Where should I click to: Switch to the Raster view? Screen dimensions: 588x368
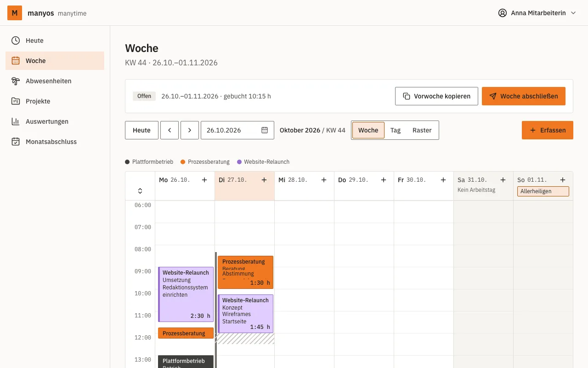(x=422, y=130)
